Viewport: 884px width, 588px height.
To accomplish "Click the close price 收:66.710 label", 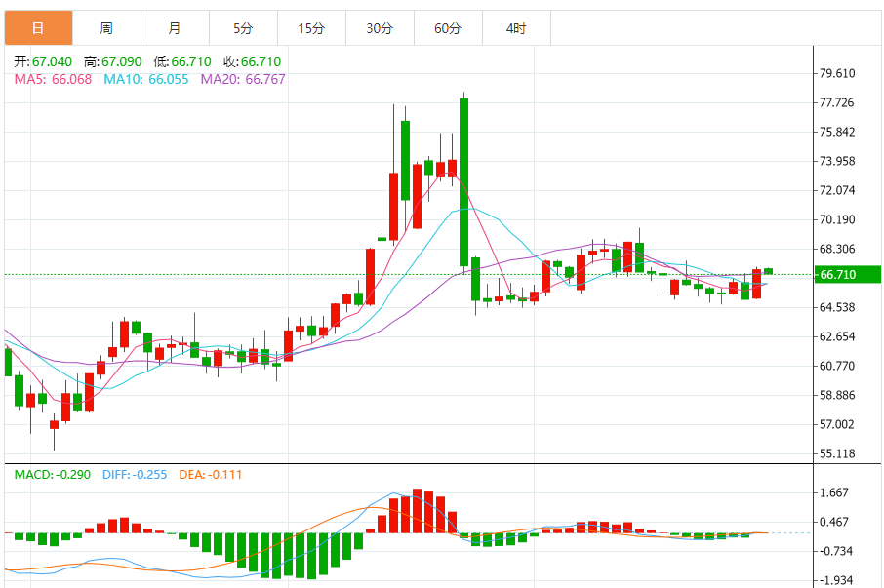I will pos(253,62).
